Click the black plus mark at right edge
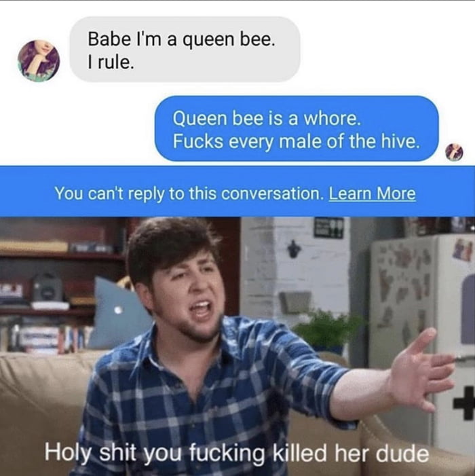475x476 pixels. (464, 405)
